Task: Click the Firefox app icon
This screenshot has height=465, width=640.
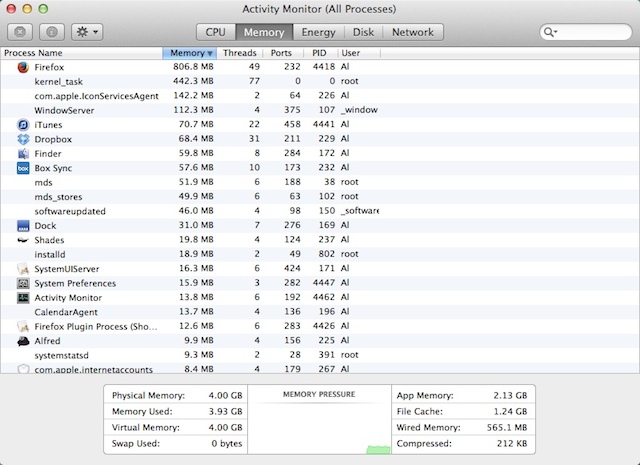Action: pyautogui.click(x=23, y=67)
